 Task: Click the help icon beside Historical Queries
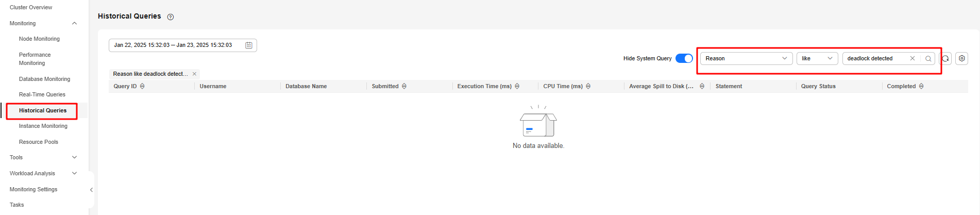tap(171, 17)
